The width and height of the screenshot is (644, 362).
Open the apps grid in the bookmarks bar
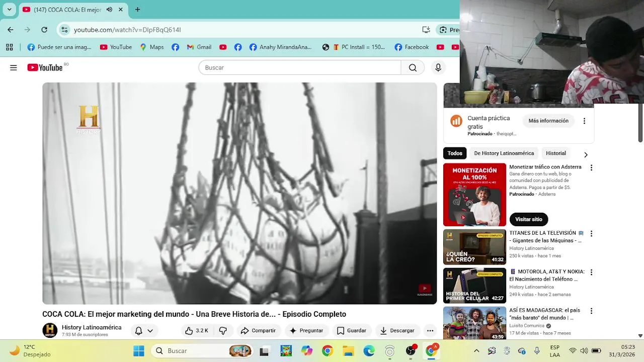[9, 47]
